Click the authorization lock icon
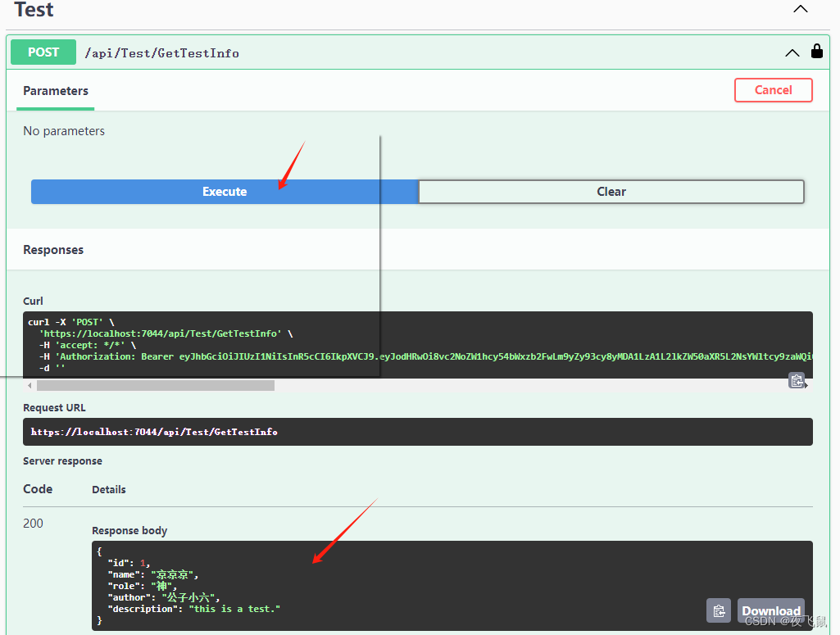 pyautogui.click(x=816, y=52)
